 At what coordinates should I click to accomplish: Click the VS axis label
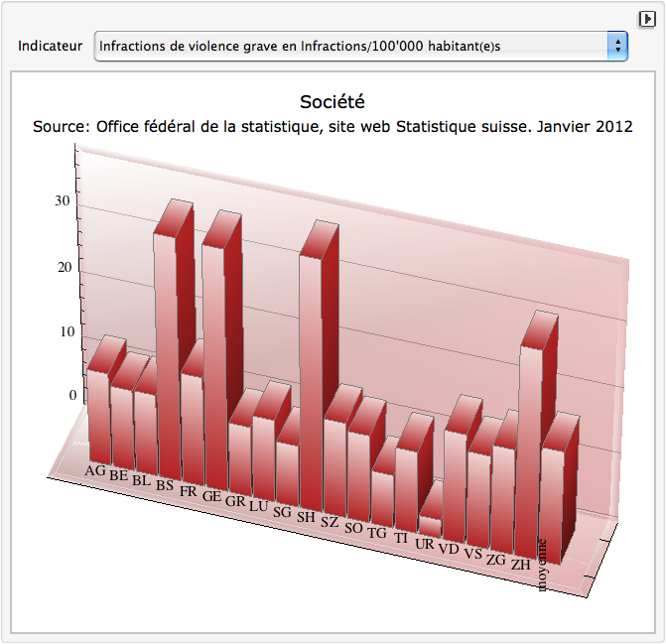[x=472, y=554]
